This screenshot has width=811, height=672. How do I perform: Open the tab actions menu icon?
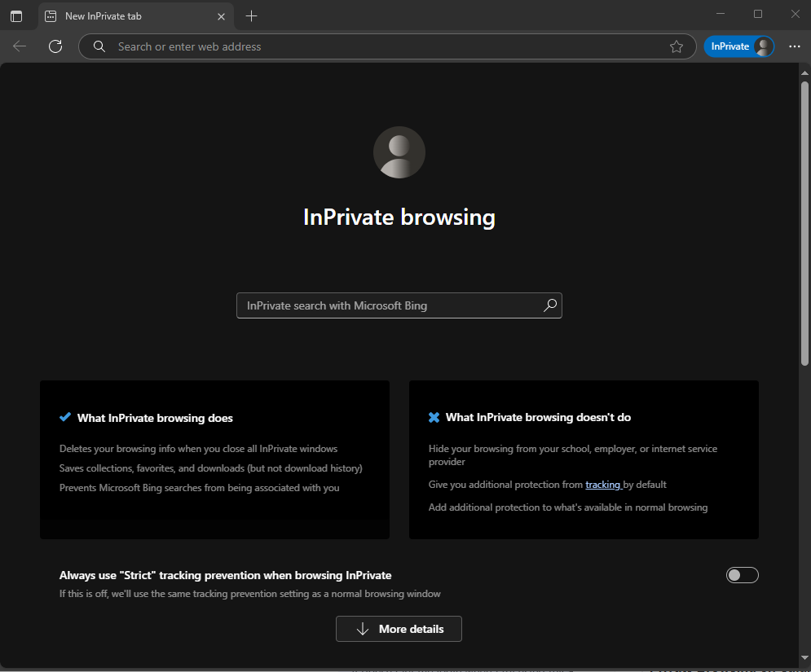[x=16, y=16]
